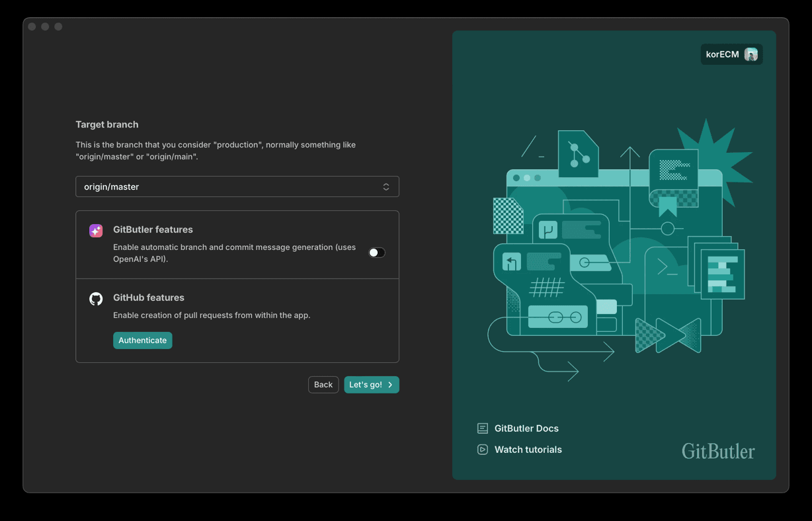Screen dimensions: 812x521
Task: Click the play icon beside Watch tutorials
Action: coord(483,450)
